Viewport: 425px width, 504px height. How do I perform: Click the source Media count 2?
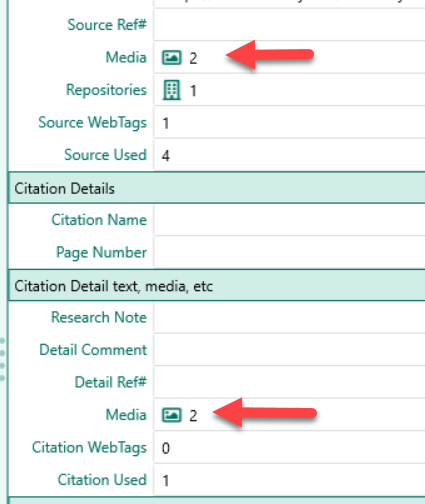pyautogui.click(x=193, y=58)
